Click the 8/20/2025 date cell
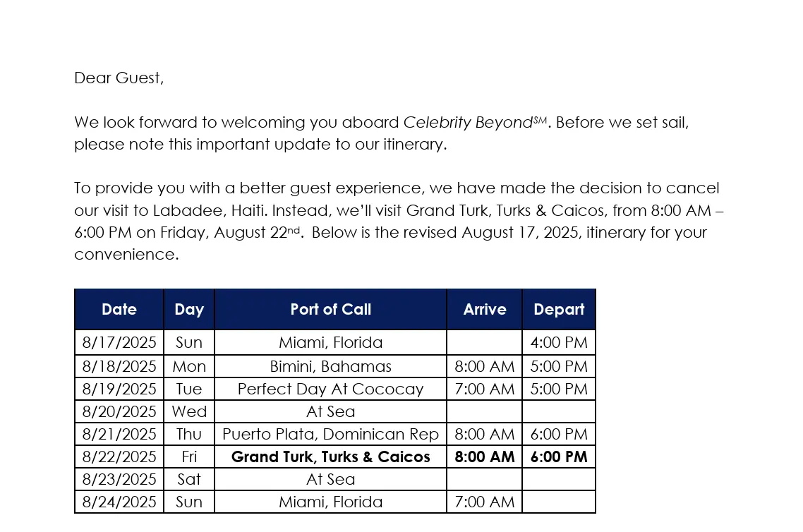 pyautogui.click(x=119, y=411)
